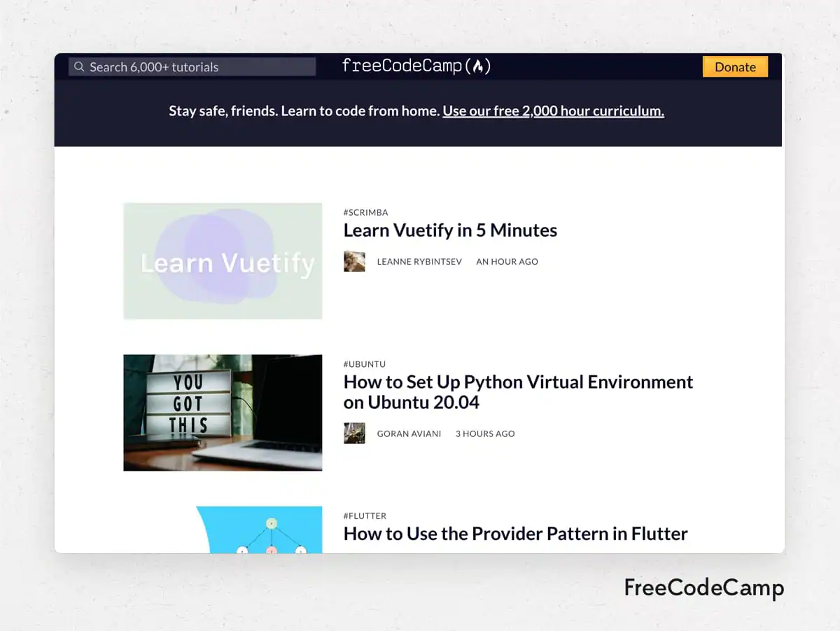
Task: Click author name LEANNE RYBINTSEV
Action: [419, 261]
